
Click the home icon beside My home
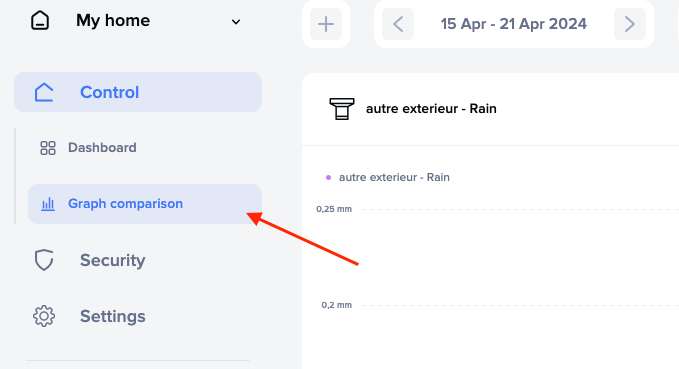(x=40, y=21)
